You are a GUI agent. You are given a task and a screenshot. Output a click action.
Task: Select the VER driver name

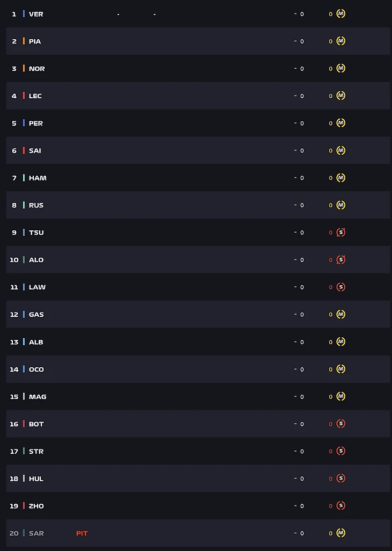(36, 14)
